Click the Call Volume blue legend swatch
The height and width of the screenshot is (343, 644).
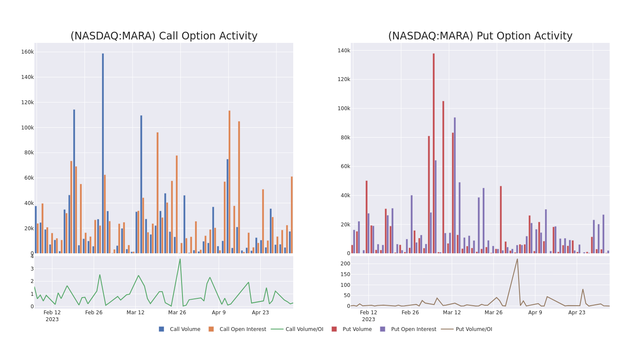(161, 329)
